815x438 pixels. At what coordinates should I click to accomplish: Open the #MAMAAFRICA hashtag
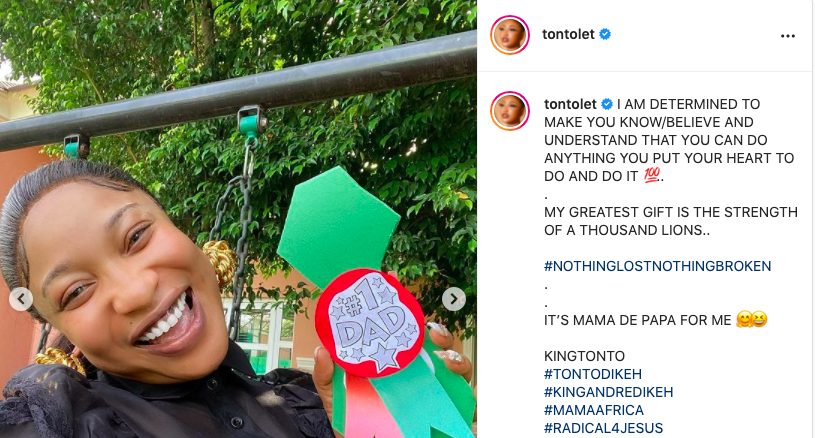[x=594, y=409]
